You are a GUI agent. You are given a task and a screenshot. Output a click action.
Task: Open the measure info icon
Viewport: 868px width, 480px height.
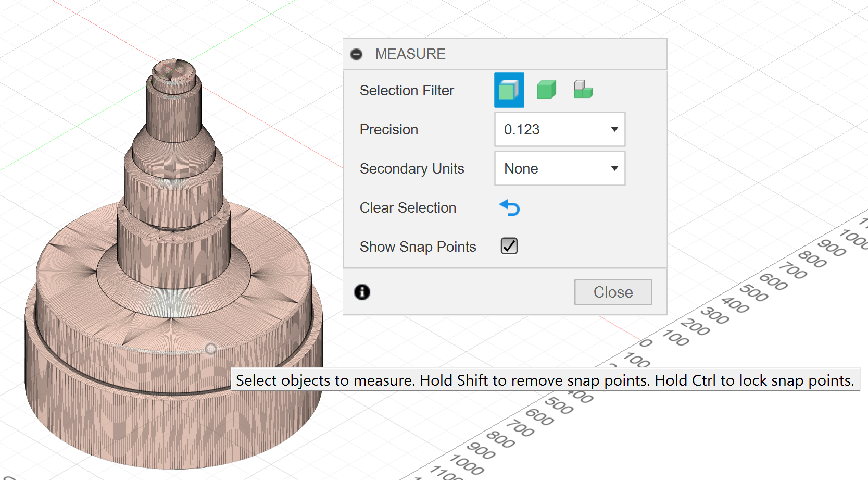(362, 292)
